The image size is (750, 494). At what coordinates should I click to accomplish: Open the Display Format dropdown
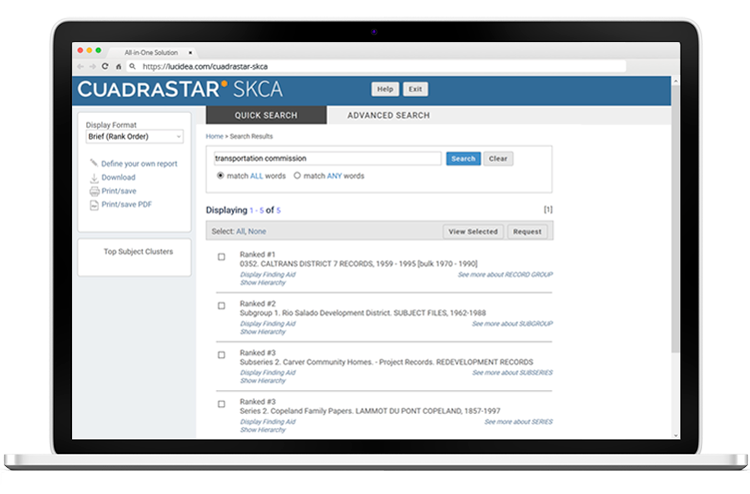(134, 136)
